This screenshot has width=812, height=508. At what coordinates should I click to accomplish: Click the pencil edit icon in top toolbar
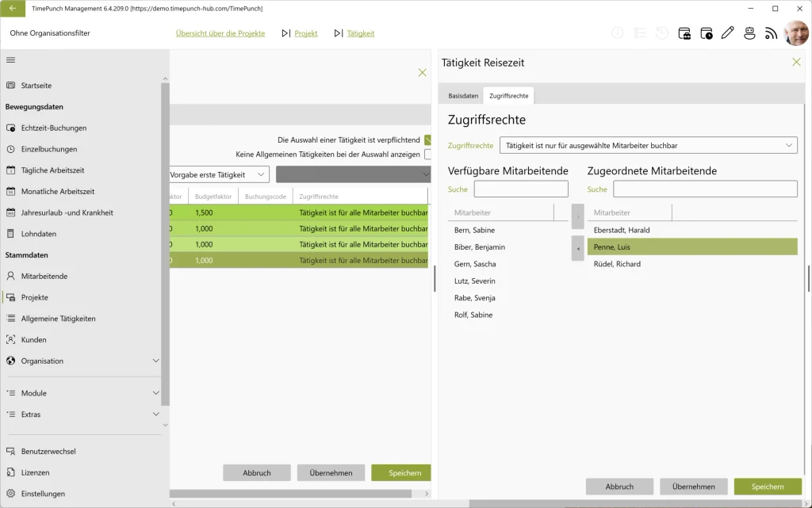pos(728,33)
